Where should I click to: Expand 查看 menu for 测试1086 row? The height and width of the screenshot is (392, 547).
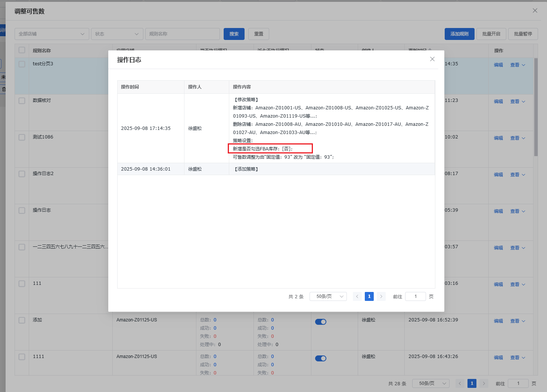pos(518,138)
